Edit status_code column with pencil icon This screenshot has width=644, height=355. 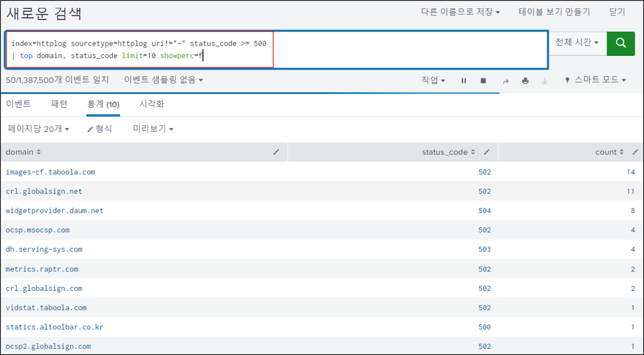(x=487, y=152)
